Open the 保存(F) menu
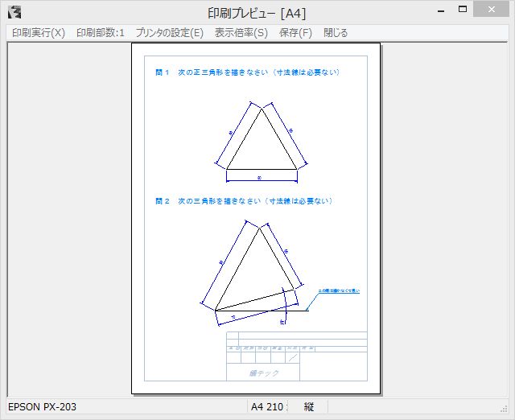 [x=295, y=33]
